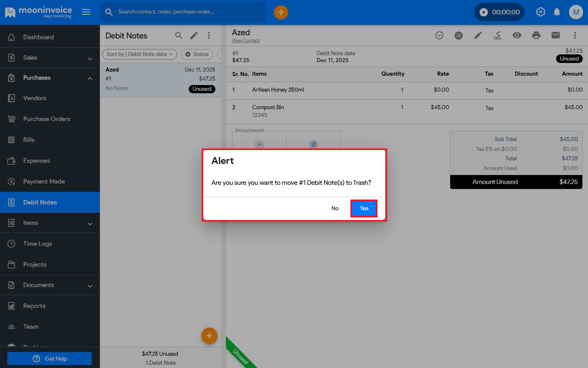Click the pencil edit icon beside Azed toolbar

478,35
